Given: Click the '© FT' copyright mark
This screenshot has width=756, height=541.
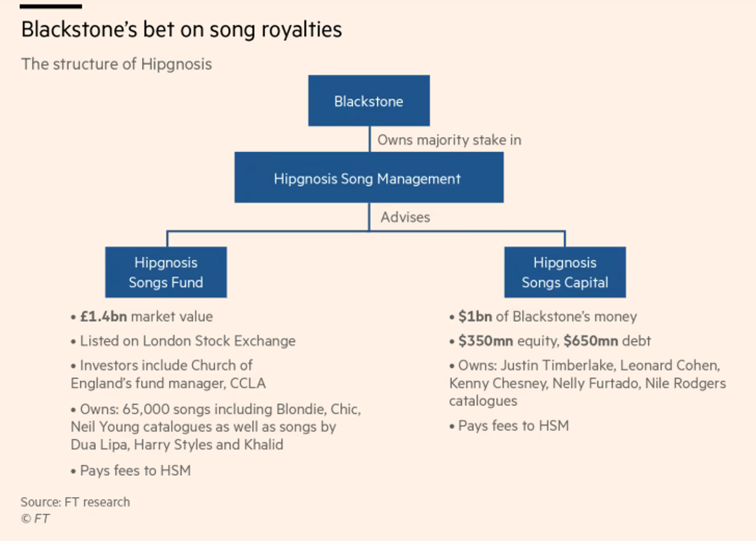Looking at the screenshot, I should (35, 518).
